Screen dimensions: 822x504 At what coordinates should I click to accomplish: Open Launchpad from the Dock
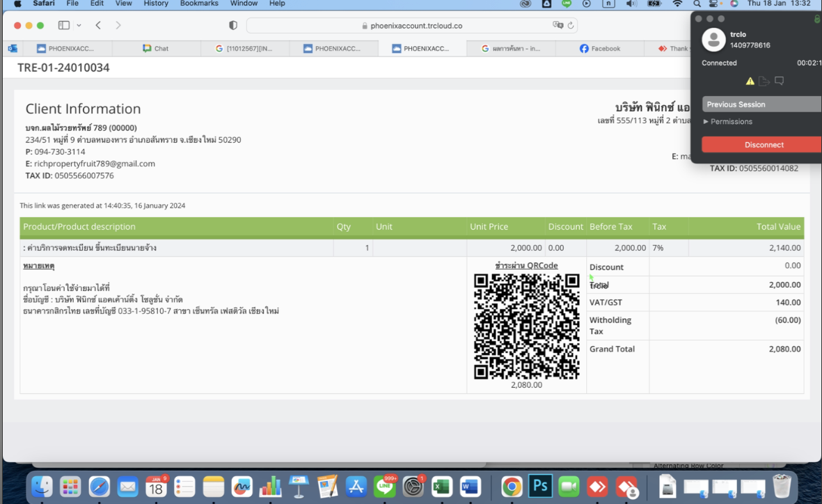(x=70, y=487)
